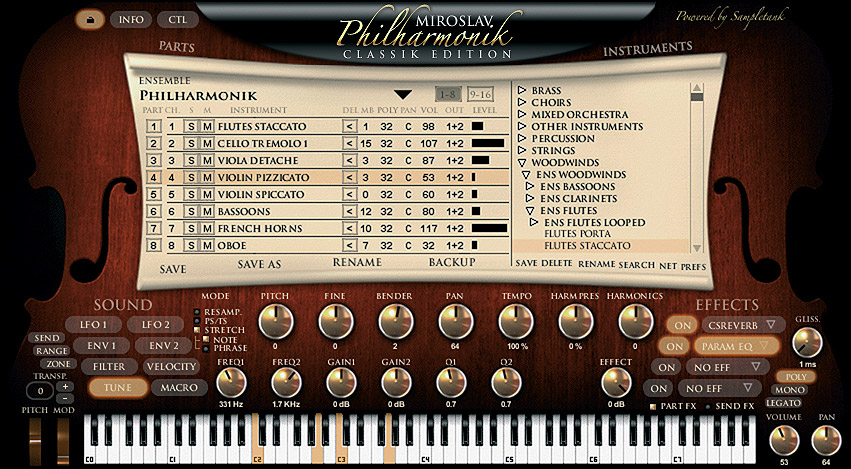This screenshot has height=469, width=851.
Task: Click the Gain2 knob
Action: click(x=396, y=383)
